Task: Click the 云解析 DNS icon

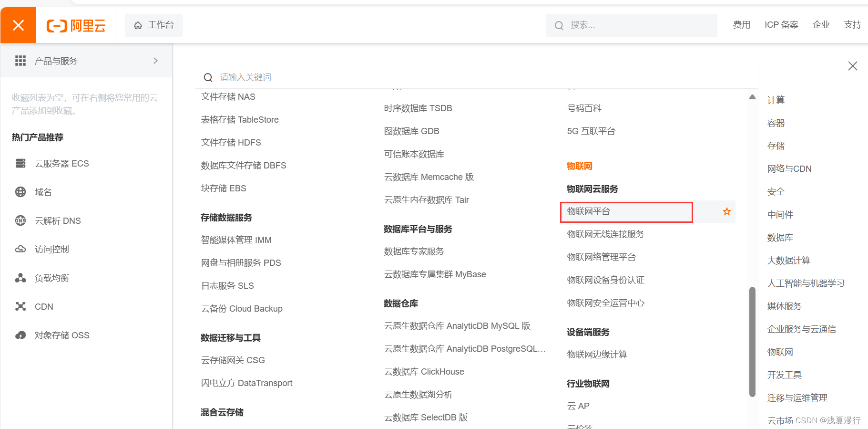Action: (20, 220)
